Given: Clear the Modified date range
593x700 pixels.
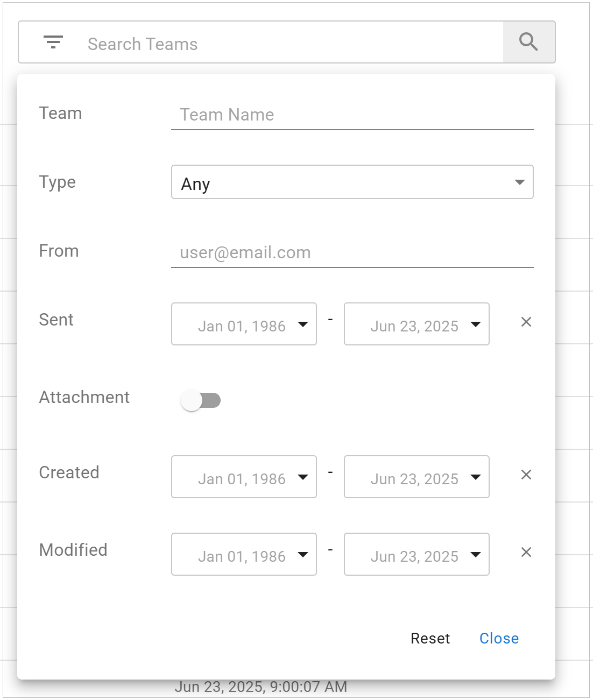Looking at the screenshot, I should pos(526,552).
